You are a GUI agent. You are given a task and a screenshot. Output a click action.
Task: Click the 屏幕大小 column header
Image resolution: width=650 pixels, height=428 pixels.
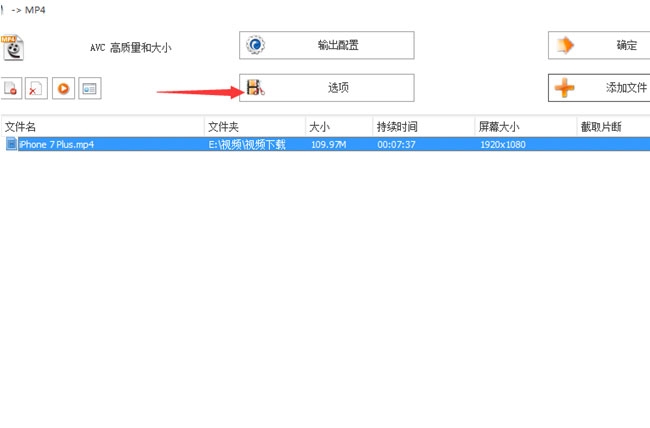point(526,127)
